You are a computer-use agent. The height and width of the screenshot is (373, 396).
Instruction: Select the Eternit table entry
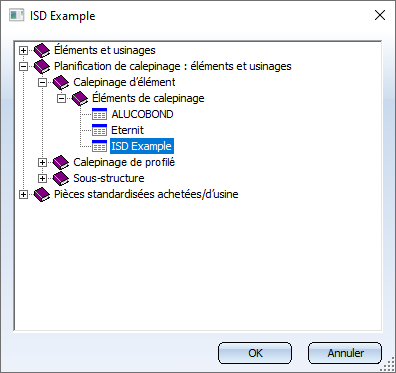(127, 130)
